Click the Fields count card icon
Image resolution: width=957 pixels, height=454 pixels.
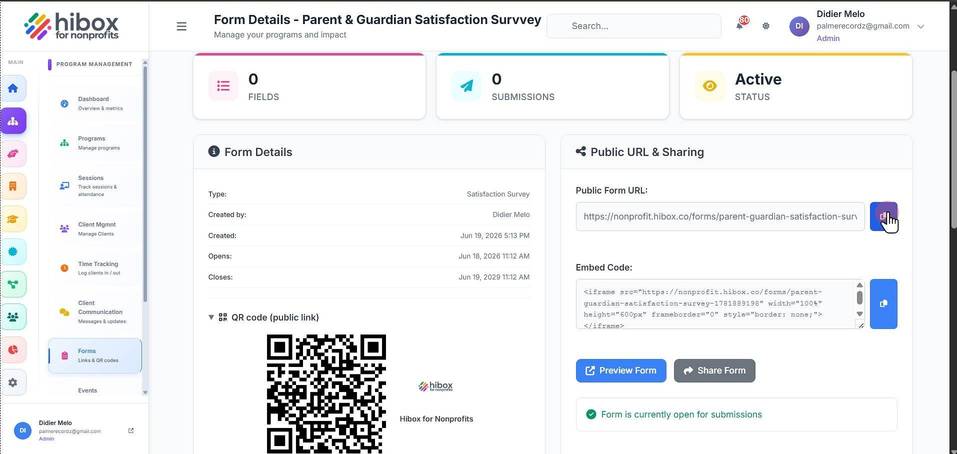[223, 86]
